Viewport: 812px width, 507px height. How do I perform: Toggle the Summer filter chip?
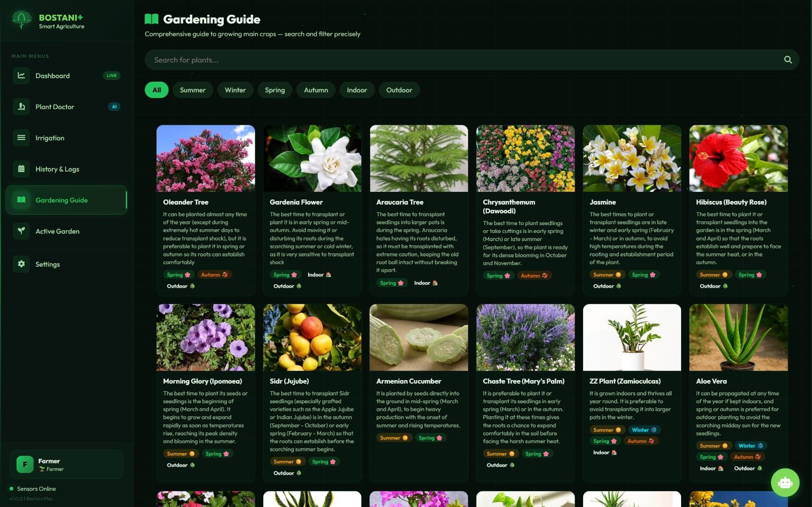tap(192, 90)
